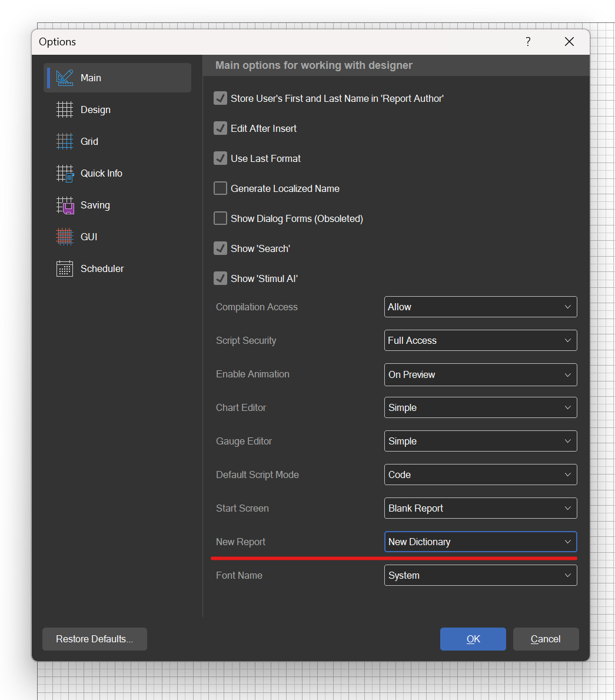
Task: Click the blue Grid icon
Action: (x=65, y=141)
